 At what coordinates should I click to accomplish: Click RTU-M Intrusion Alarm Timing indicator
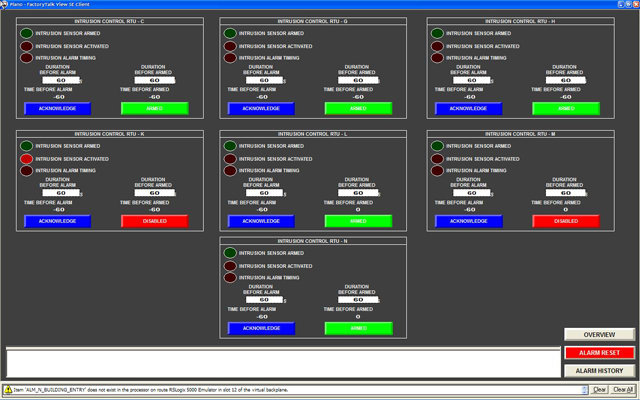pos(437,171)
